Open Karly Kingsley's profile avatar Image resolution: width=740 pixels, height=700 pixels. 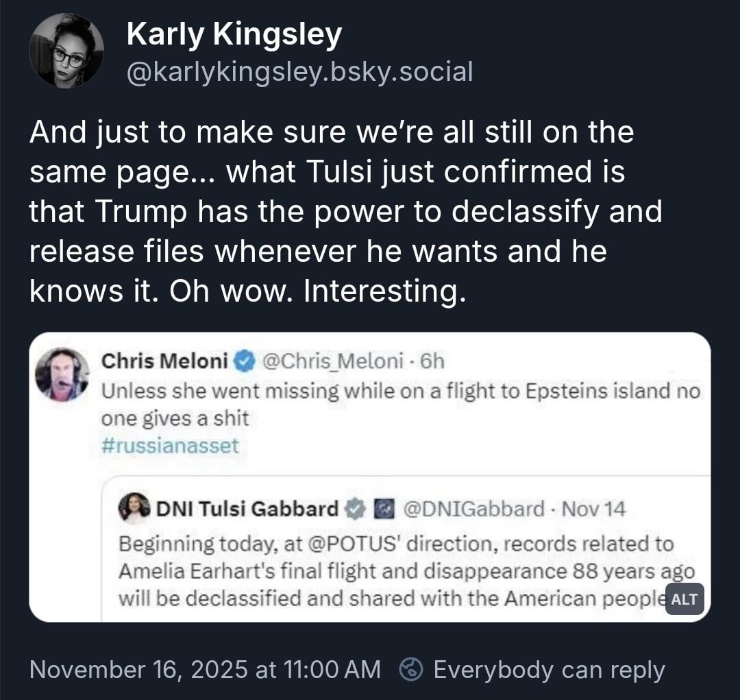(66, 51)
